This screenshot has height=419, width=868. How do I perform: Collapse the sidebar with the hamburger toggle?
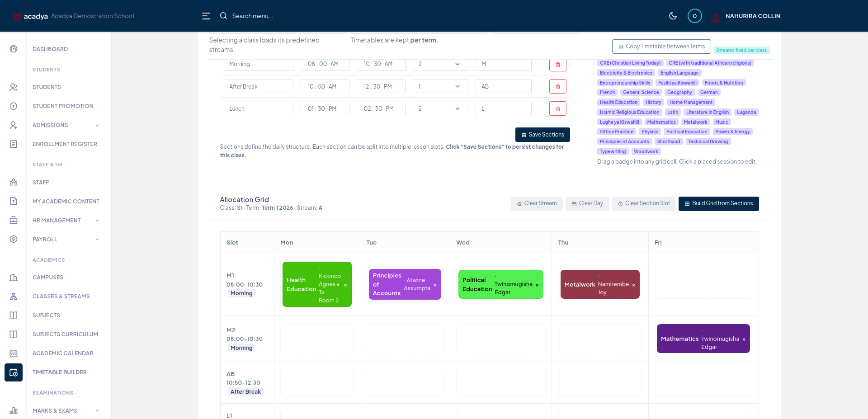pos(206,15)
